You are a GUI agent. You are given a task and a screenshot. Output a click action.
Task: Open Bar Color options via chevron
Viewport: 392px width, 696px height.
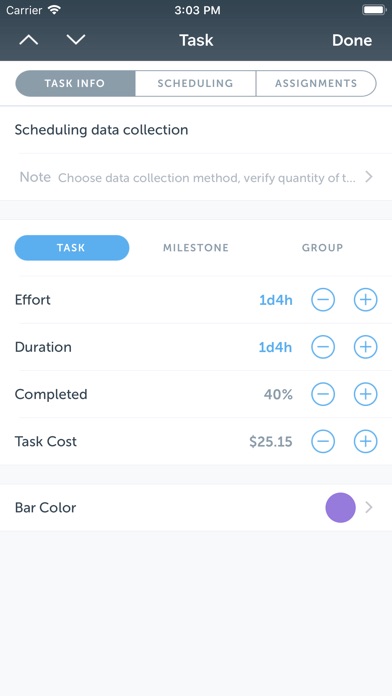(x=368, y=507)
